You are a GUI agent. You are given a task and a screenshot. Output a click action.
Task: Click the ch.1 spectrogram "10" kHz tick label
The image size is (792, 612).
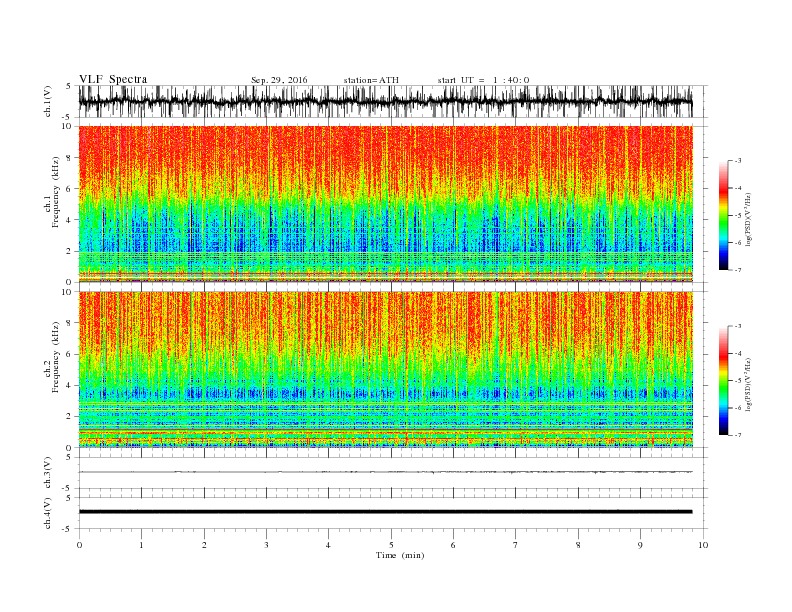67,126
